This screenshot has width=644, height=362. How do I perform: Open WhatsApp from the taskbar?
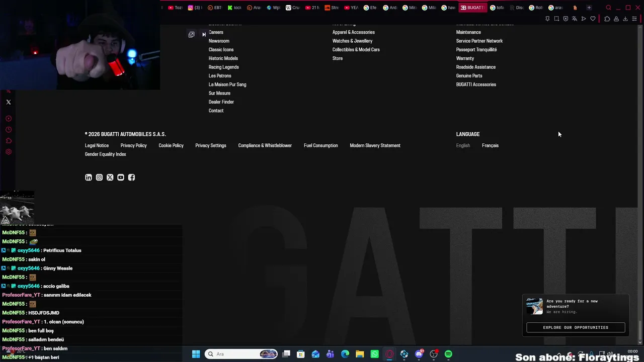[x=374, y=354]
